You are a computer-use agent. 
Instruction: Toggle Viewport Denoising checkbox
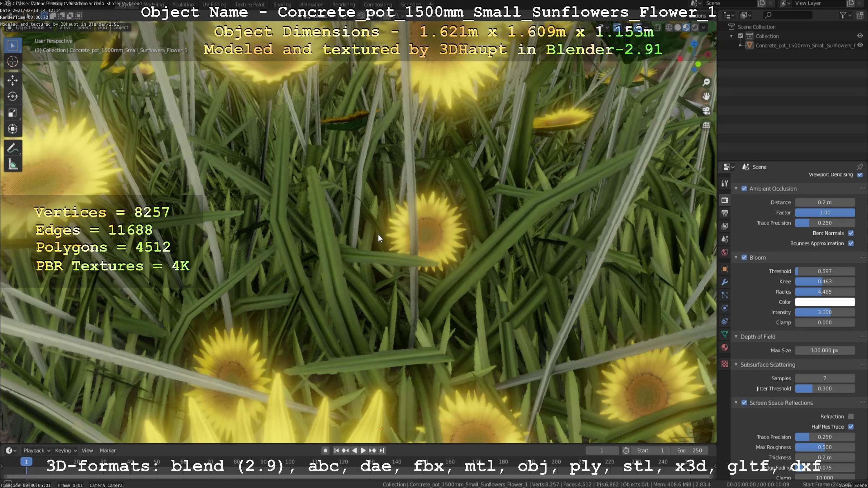coord(860,175)
